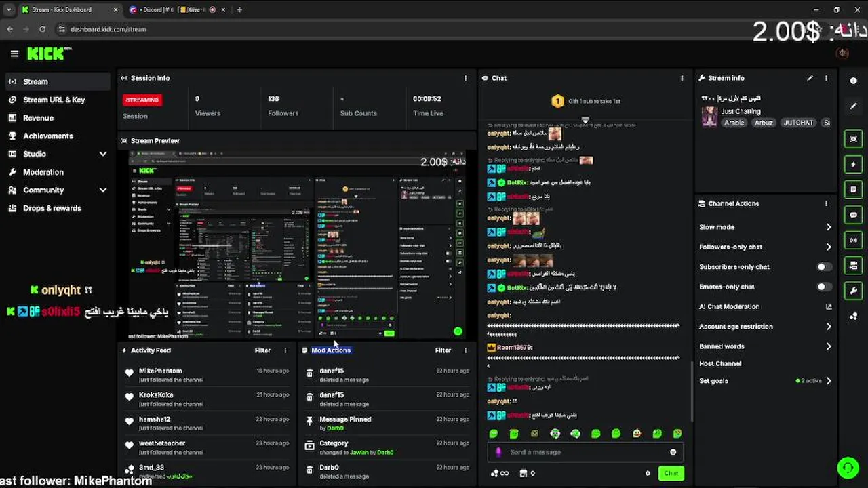
Task: Toggle the lightning bolt widget in right toolbar
Action: point(853,165)
